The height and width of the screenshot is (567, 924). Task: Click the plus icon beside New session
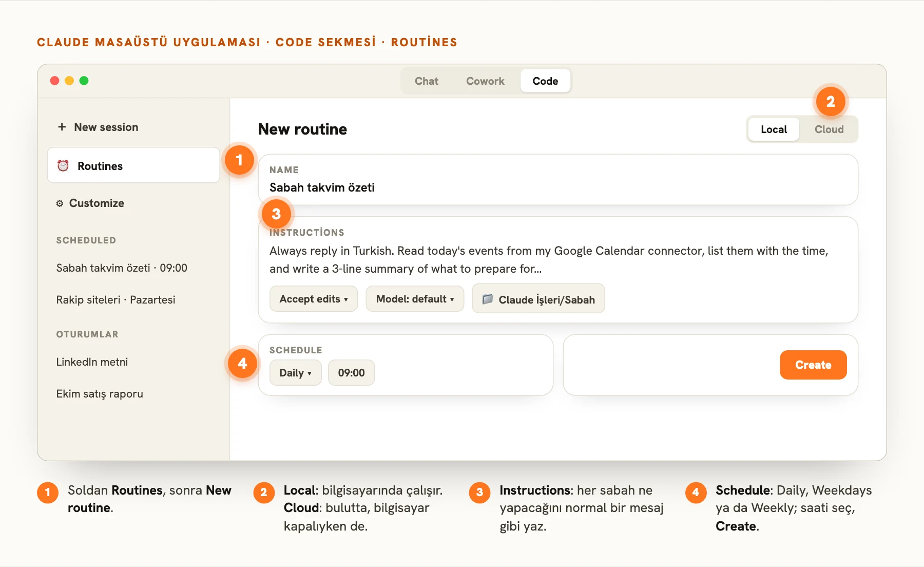pos(62,127)
